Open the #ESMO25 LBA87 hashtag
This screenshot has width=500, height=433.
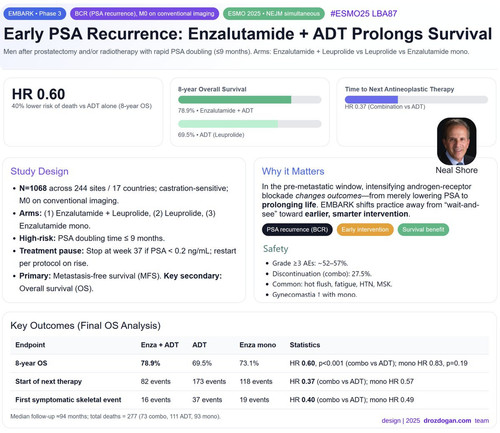tap(364, 14)
